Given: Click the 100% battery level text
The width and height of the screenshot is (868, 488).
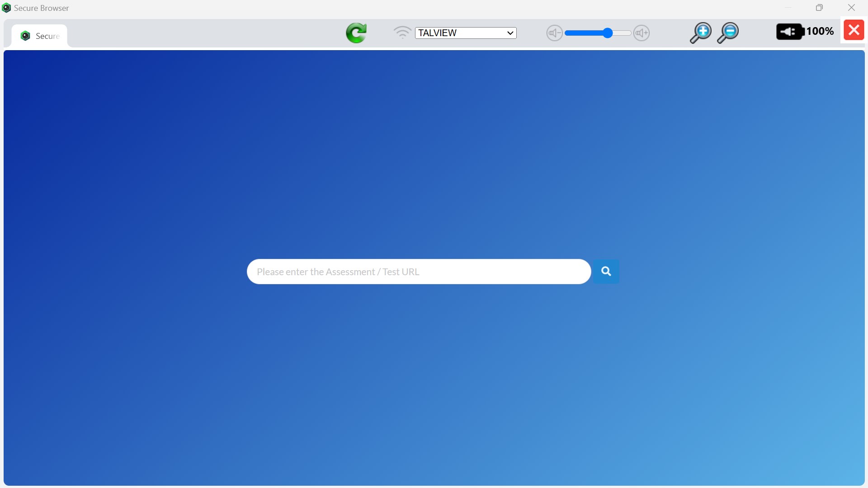Looking at the screenshot, I should [x=820, y=31].
